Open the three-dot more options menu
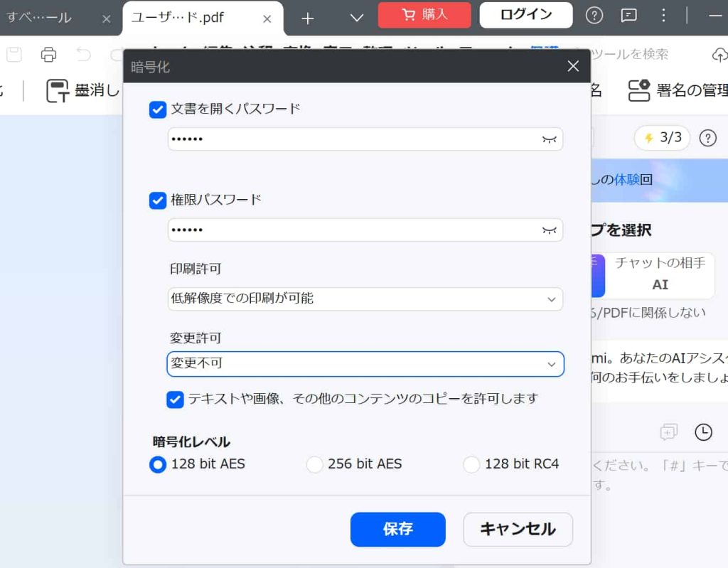728x568 pixels. pos(663,16)
